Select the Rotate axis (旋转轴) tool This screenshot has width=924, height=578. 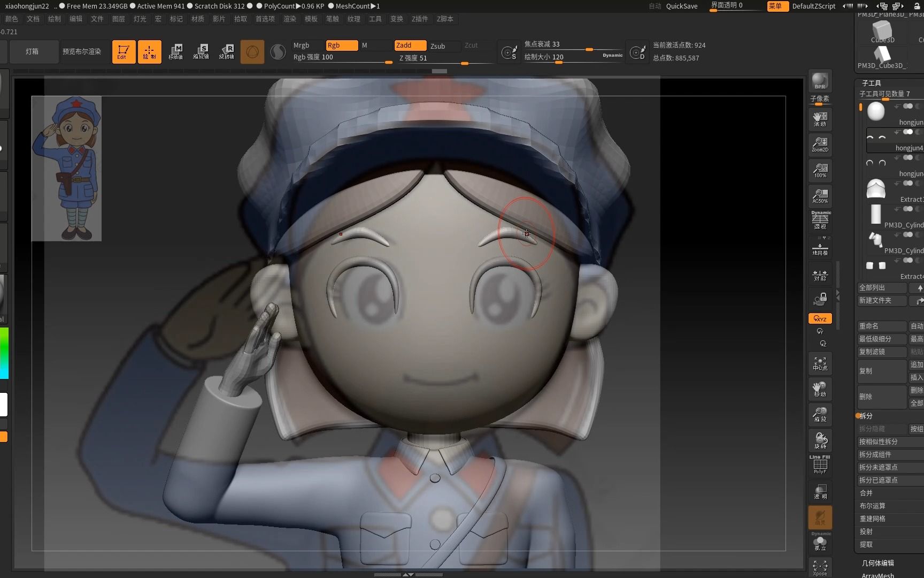227,52
